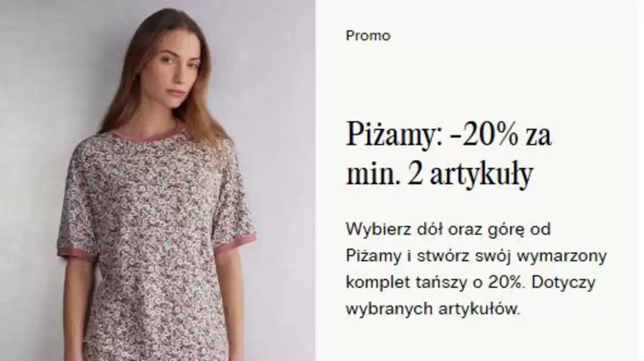Screen dimensions: 644x361
Task: Click the "komplet tańszy o 20%" text
Action: 436,282
